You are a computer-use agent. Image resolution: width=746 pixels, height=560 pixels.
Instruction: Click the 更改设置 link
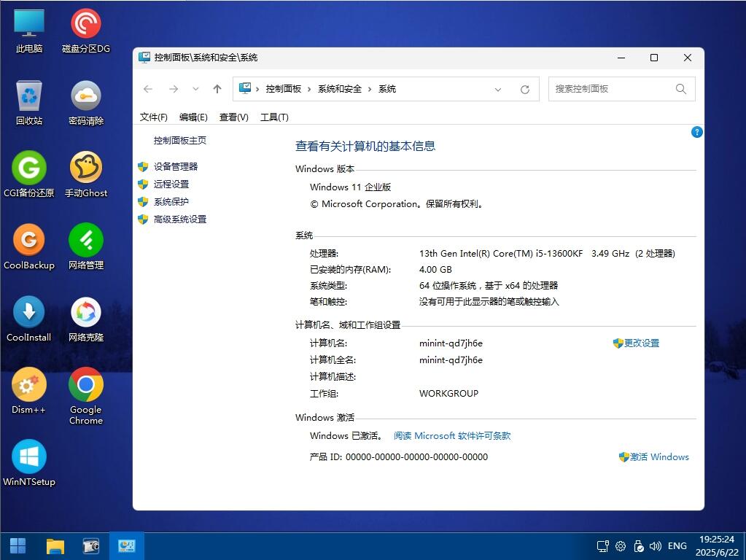642,343
